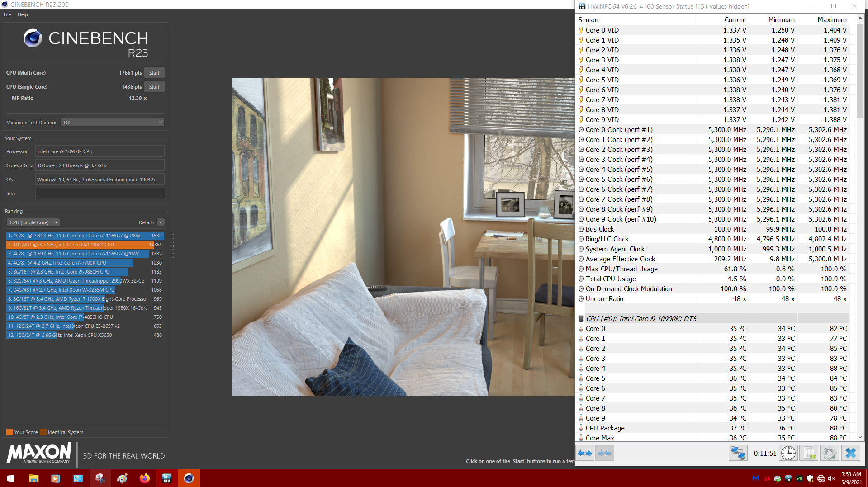Select Core Max temperature row
The height and width of the screenshot is (487, 868).
(x=713, y=437)
